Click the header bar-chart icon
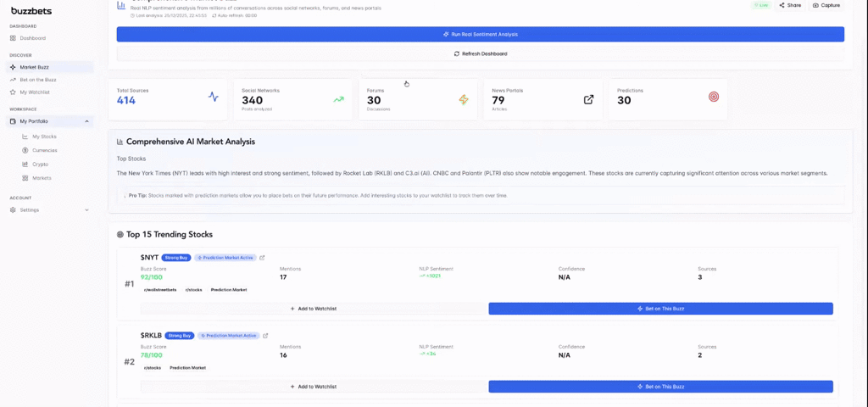The image size is (868, 407). point(120,5)
